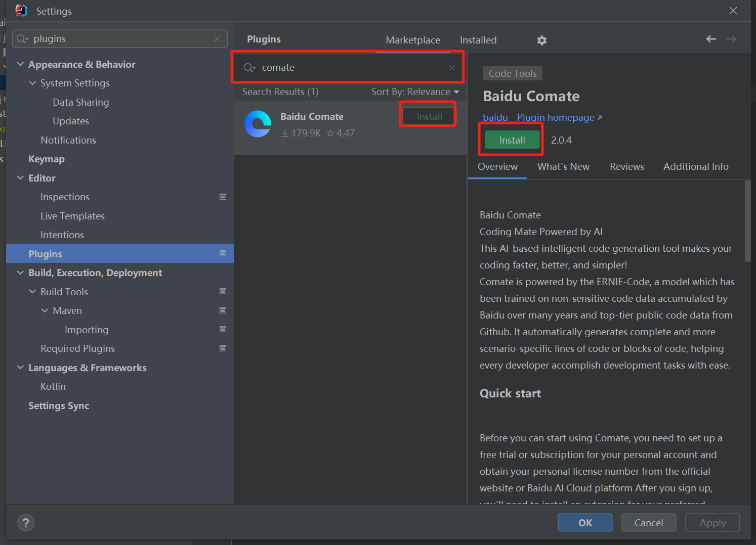Select Data Sharing in settings tree

pos(81,102)
